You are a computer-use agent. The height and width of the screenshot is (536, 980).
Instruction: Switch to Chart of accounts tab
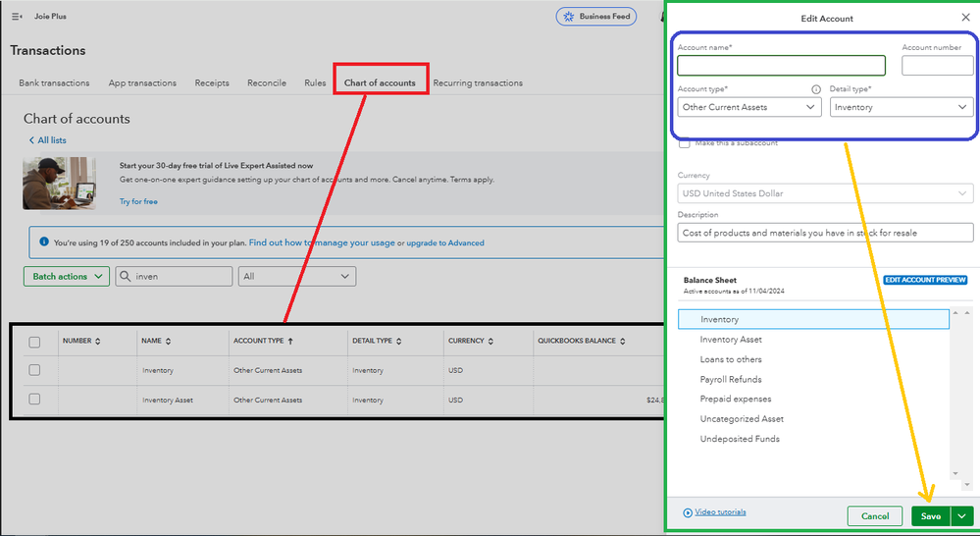pyautogui.click(x=380, y=82)
